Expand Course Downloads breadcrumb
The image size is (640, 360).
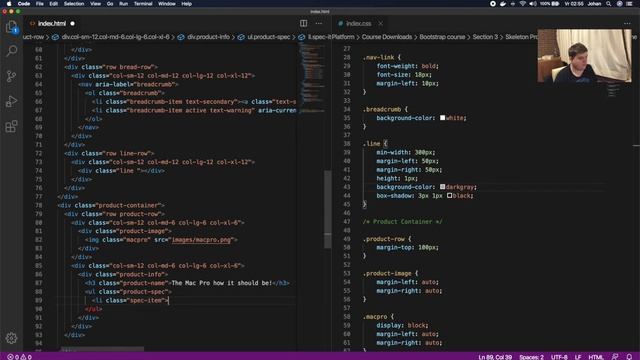tap(387, 37)
